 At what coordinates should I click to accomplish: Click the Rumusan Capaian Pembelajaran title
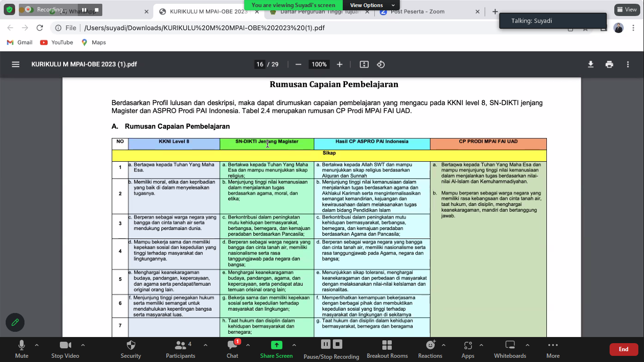pyautogui.click(x=334, y=84)
